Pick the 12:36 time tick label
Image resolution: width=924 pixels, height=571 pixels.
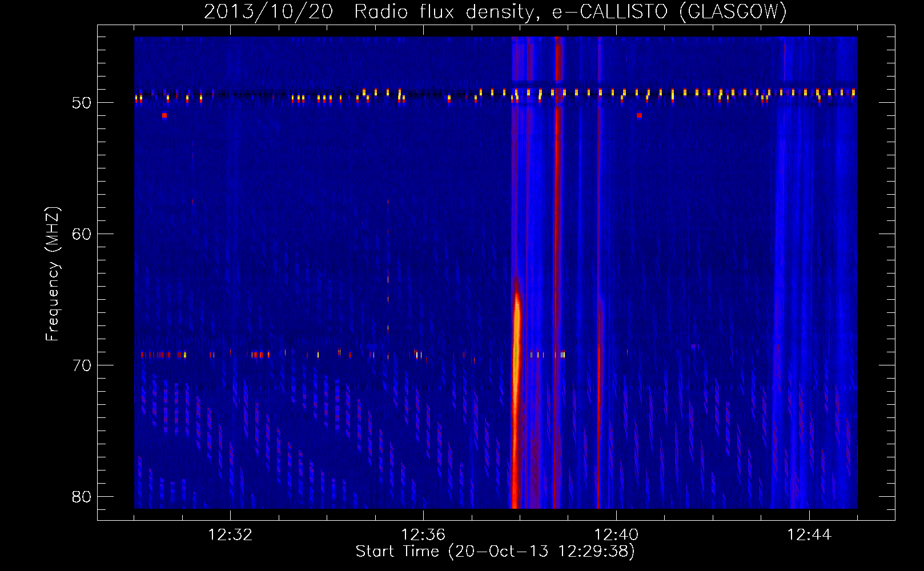point(423,535)
